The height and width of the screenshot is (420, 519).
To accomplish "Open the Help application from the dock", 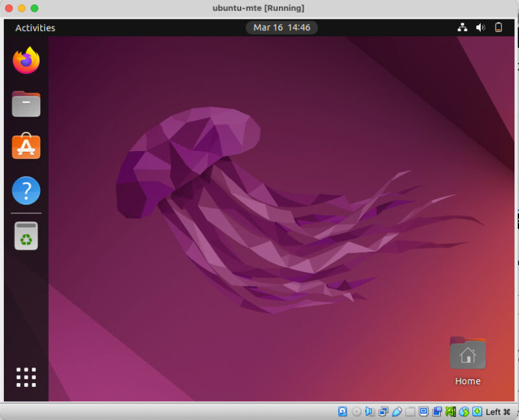I will point(25,190).
